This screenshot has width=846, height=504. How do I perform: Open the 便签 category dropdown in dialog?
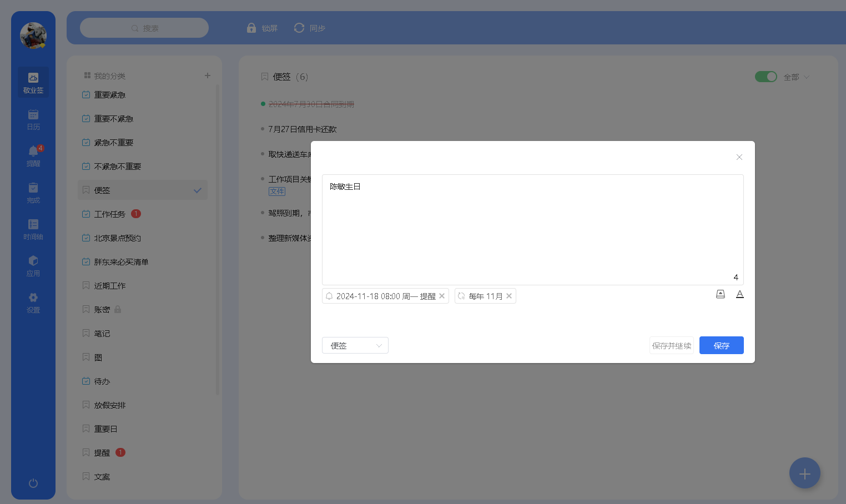(355, 345)
